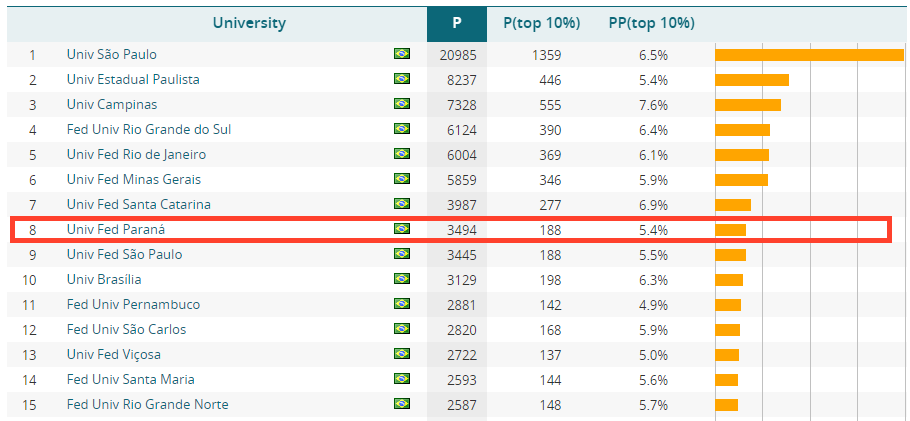Sort by the P column header
The image size is (910, 421).
(x=457, y=23)
